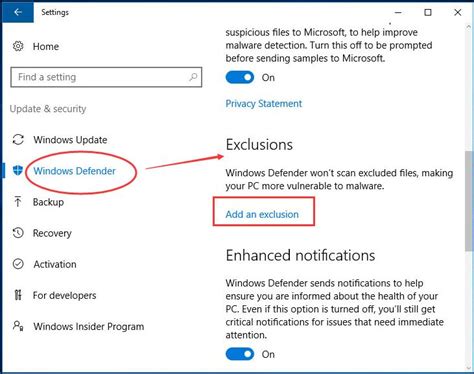Minimize the Settings window

[398, 12]
